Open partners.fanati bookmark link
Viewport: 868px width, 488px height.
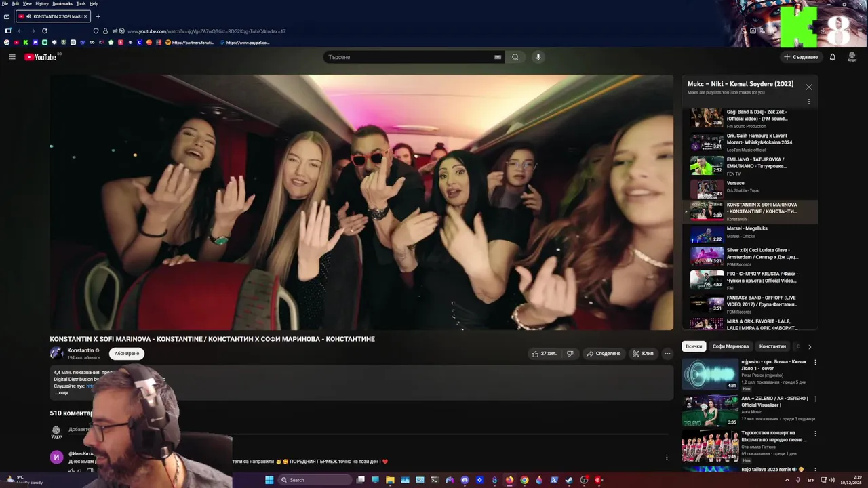(190, 43)
